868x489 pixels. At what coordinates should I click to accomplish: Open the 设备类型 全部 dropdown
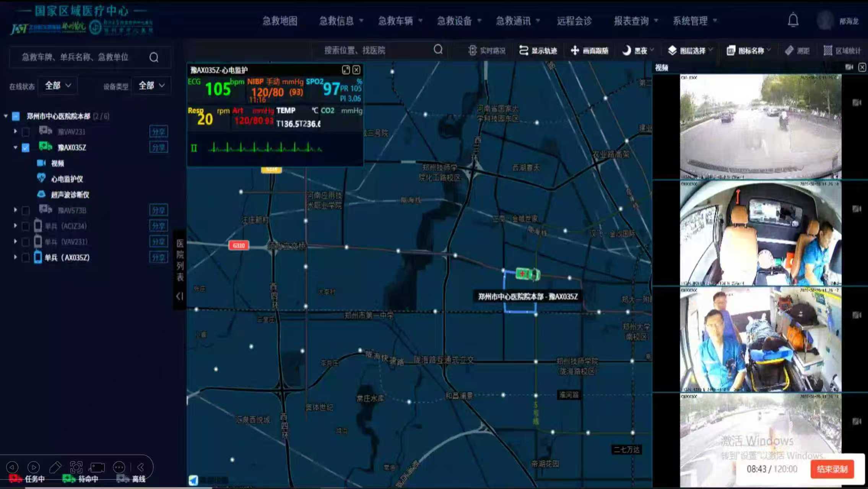tap(151, 86)
